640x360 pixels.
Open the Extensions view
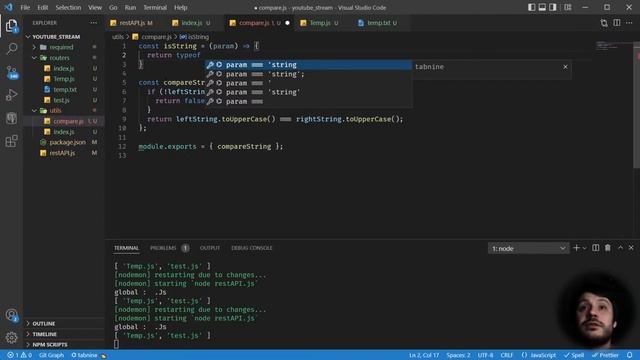tap(11, 141)
